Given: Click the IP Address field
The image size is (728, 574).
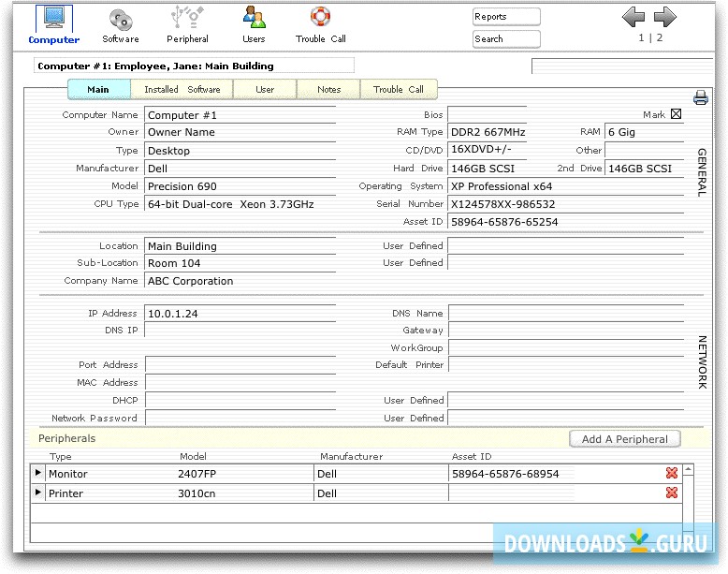Looking at the screenshot, I should [240, 314].
